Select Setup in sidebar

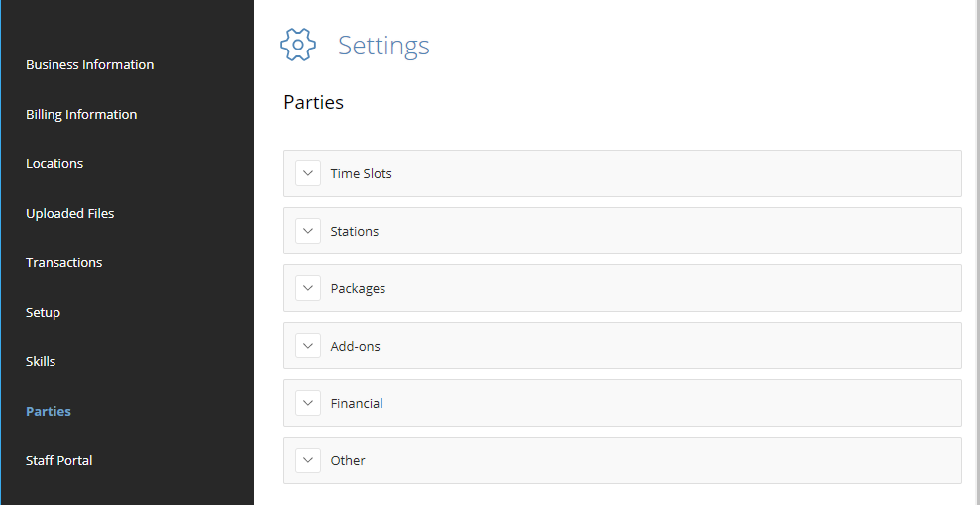[x=44, y=313]
